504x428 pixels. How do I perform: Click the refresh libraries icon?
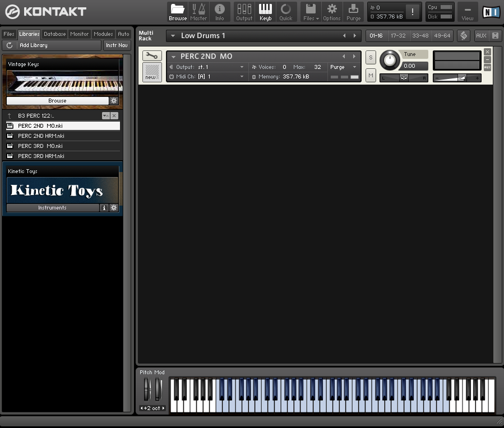[x=10, y=45]
